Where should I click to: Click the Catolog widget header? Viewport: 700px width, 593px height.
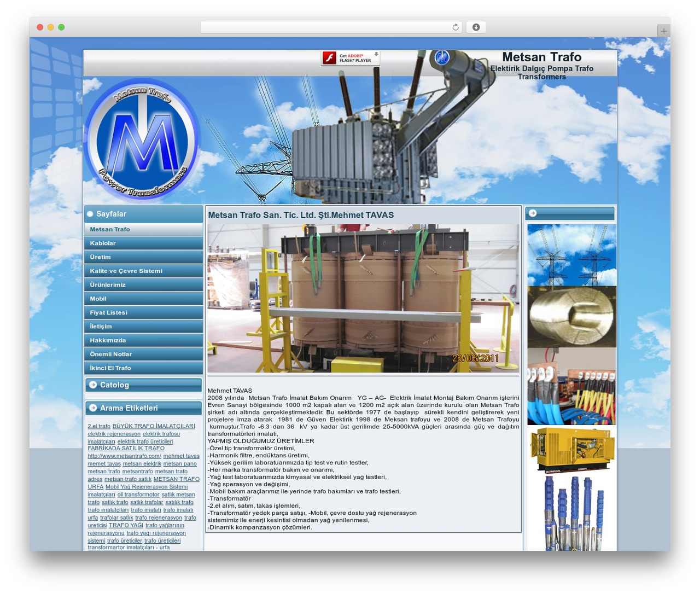143,385
